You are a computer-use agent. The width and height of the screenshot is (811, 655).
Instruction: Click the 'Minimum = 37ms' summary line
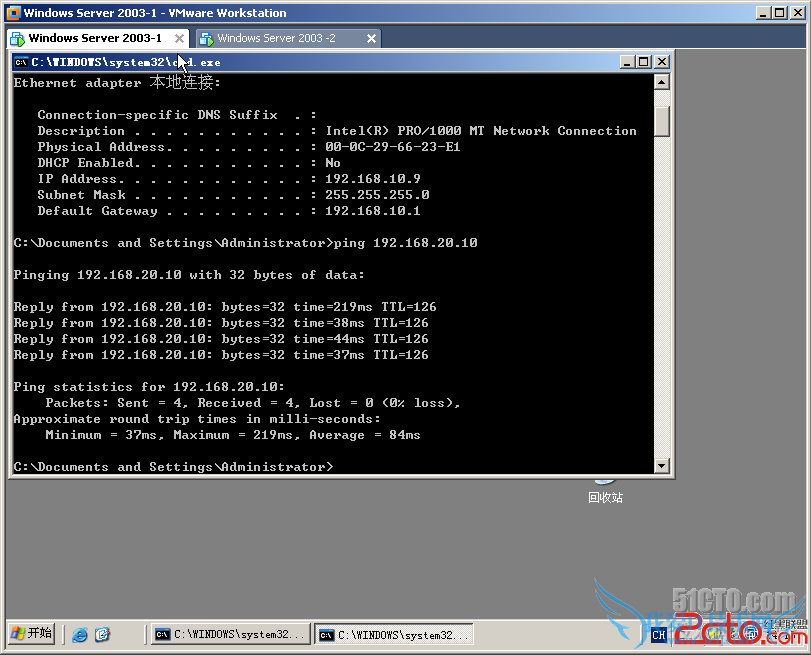(x=233, y=435)
